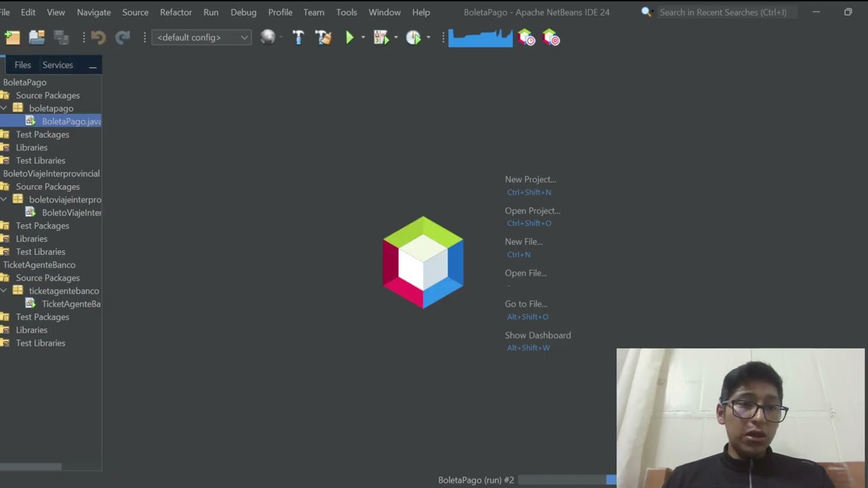This screenshot has height=488, width=868.
Task: Select the TicketAgenteBanco project node
Action: (x=39, y=265)
